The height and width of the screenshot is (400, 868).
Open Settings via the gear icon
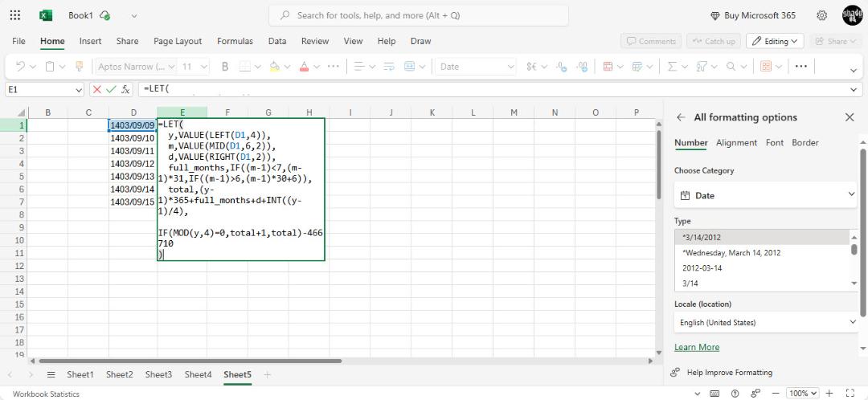822,15
